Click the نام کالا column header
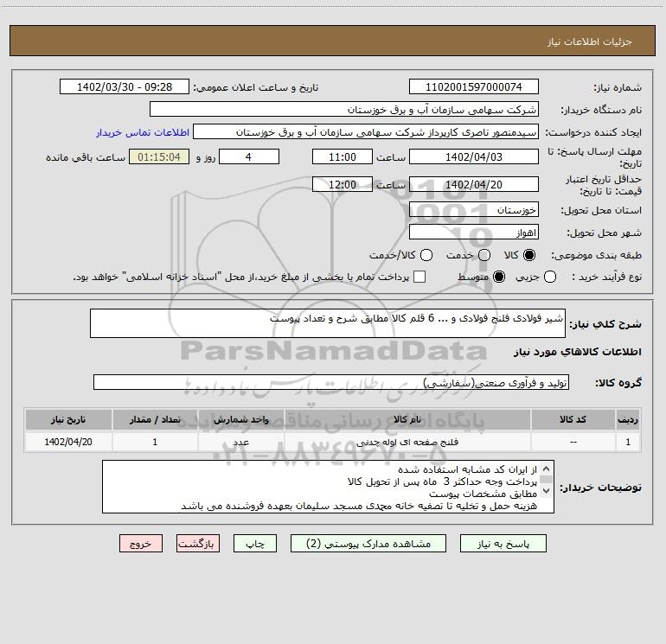 (407, 419)
